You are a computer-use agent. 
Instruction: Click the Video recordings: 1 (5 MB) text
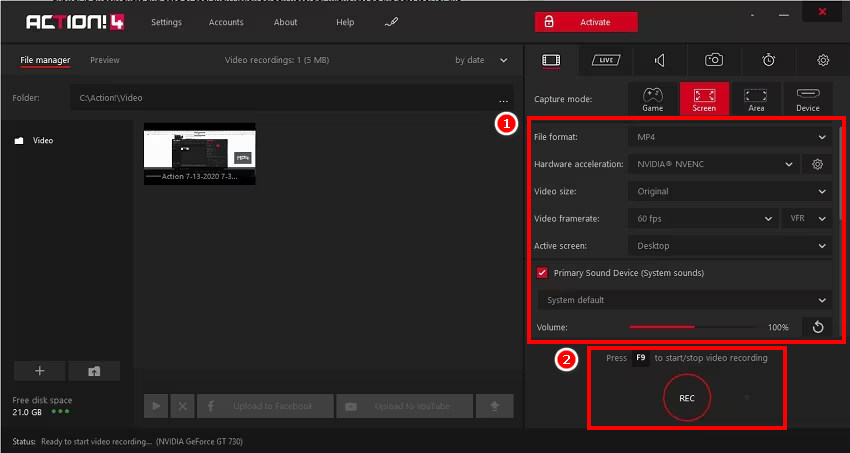[x=276, y=60]
